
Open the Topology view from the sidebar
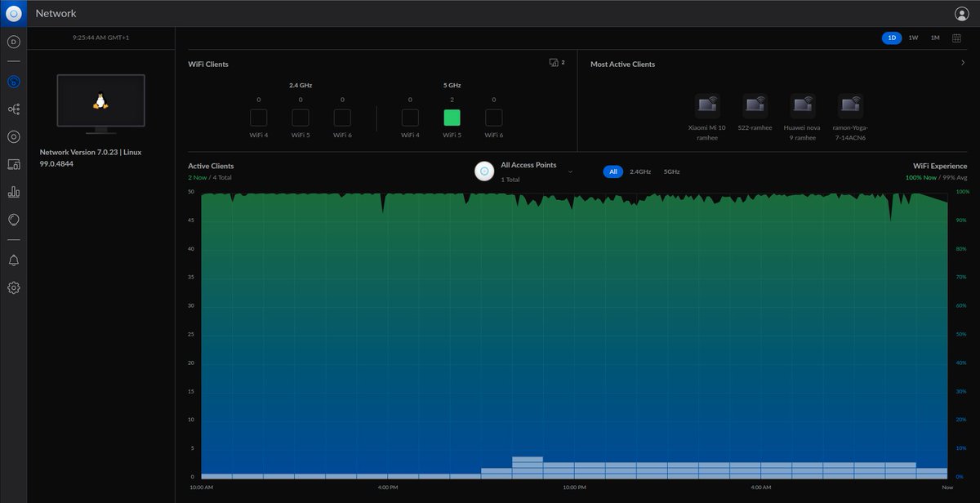click(x=13, y=109)
